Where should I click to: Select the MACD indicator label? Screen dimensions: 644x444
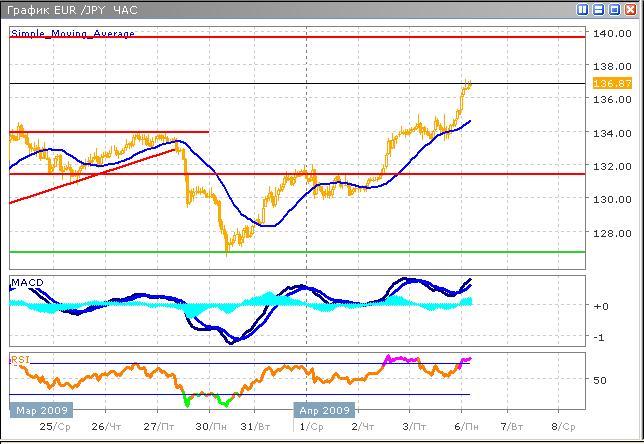click(25, 283)
